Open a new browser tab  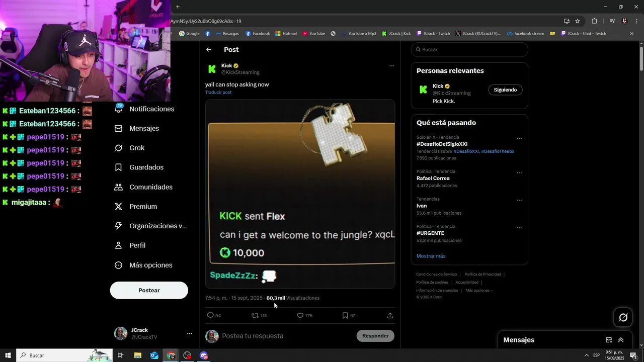tap(178, 7)
